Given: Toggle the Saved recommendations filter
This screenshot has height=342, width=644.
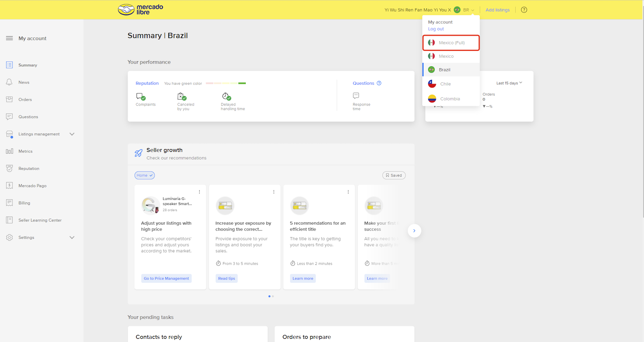Looking at the screenshot, I should 394,175.
